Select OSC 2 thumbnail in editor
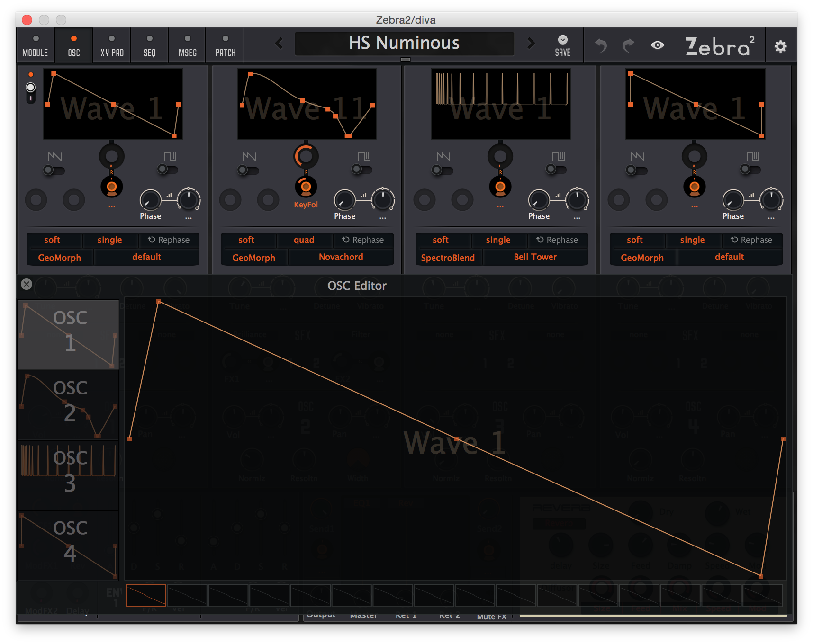The width and height of the screenshot is (813, 644). tap(68, 405)
